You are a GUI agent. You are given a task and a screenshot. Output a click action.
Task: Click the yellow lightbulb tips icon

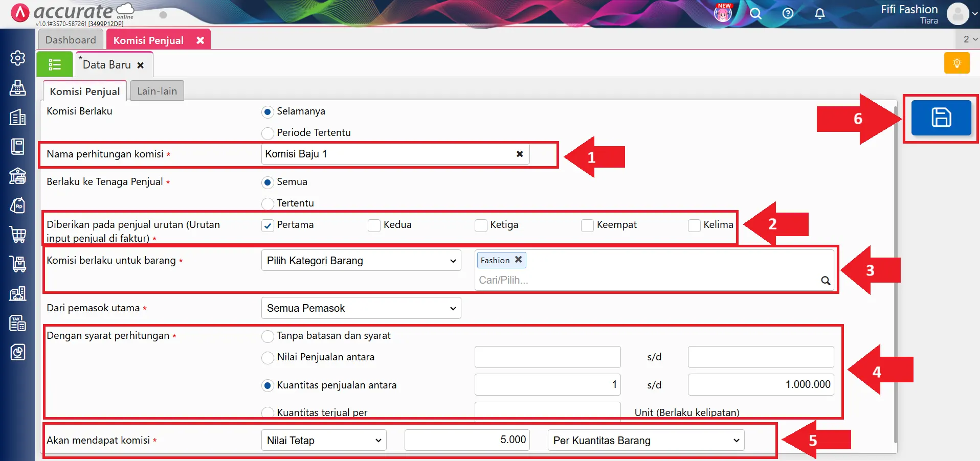pos(956,63)
